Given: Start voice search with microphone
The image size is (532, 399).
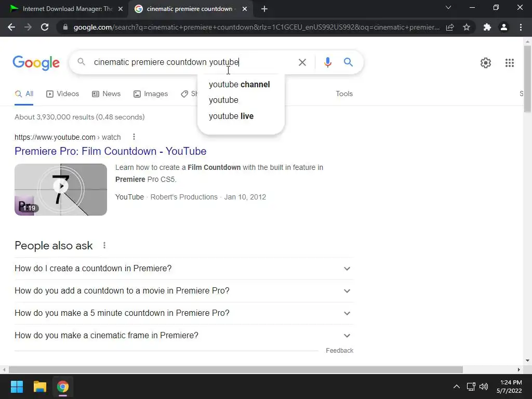Looking at the screenshot, I should coord(327,62).
